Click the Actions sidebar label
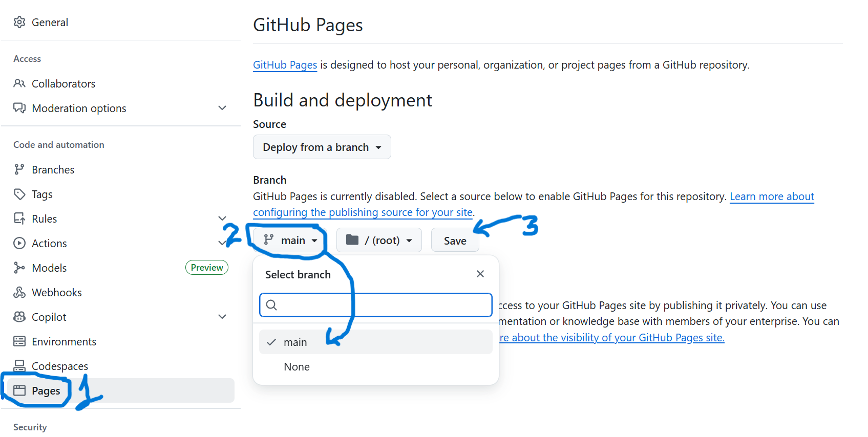 point(49,243)
